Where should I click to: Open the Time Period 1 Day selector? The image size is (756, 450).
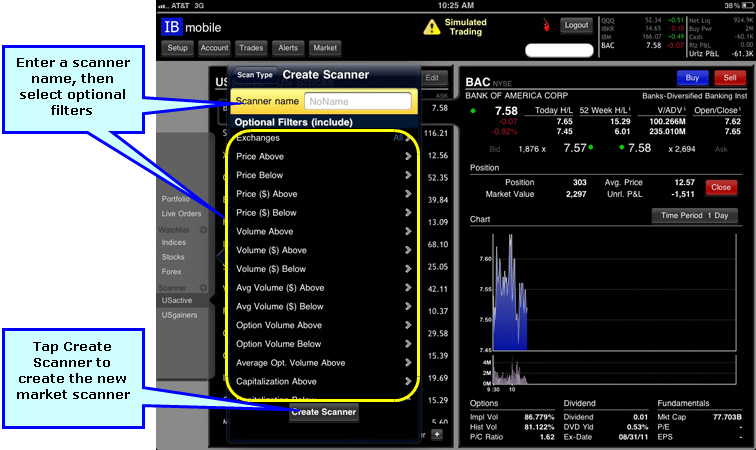pos(695,216)
